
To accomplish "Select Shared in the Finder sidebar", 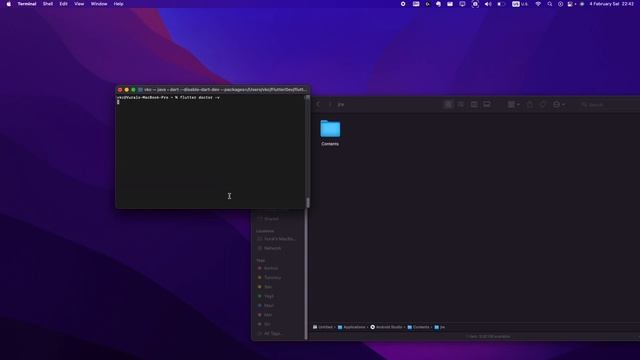I will coord(268,219).
